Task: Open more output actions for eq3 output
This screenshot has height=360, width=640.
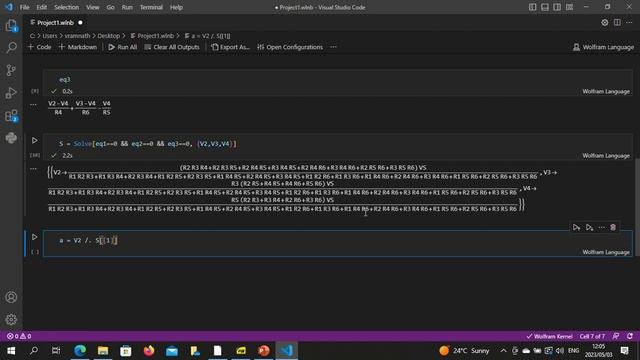Action: 33,104
